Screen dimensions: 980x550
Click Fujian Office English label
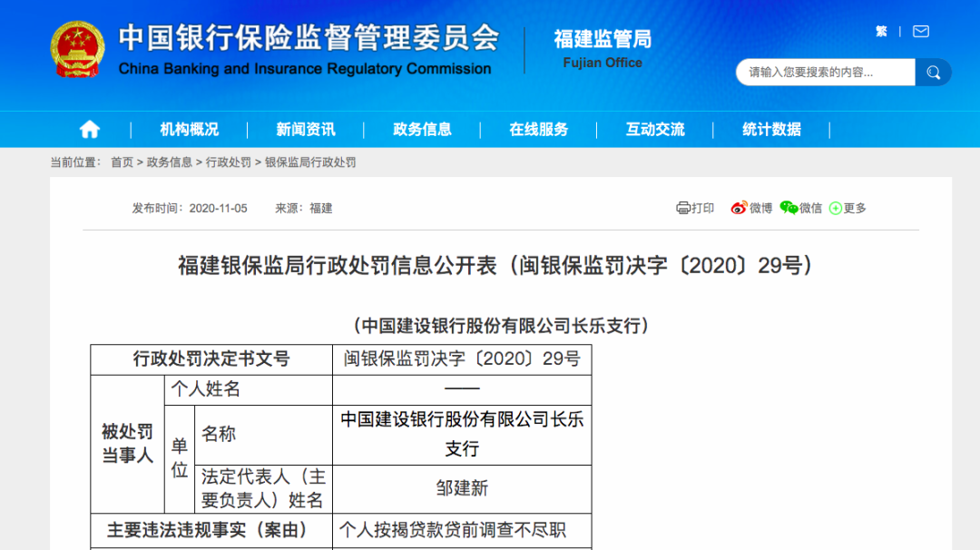pos(603,63)
